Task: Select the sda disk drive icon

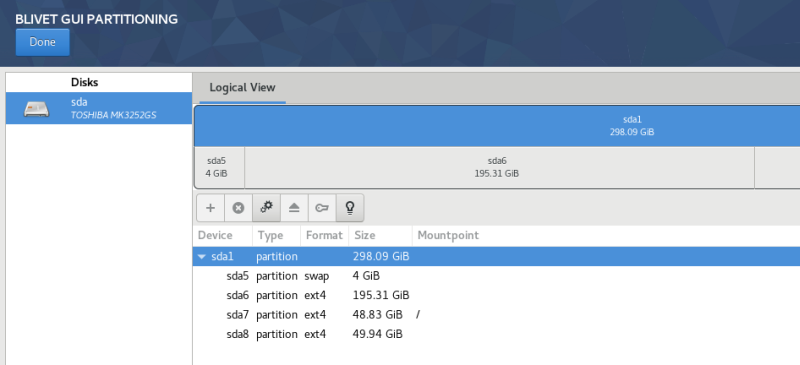Action: coord(37,108)
